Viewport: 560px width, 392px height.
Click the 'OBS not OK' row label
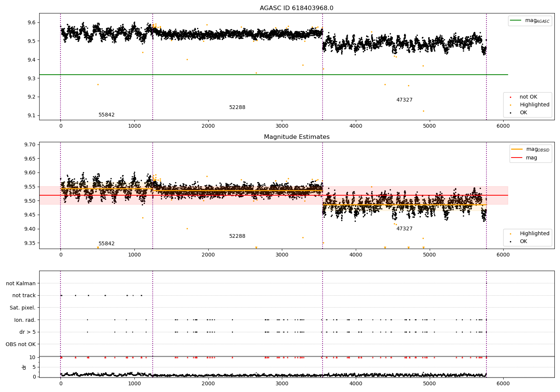coord(21,344)
